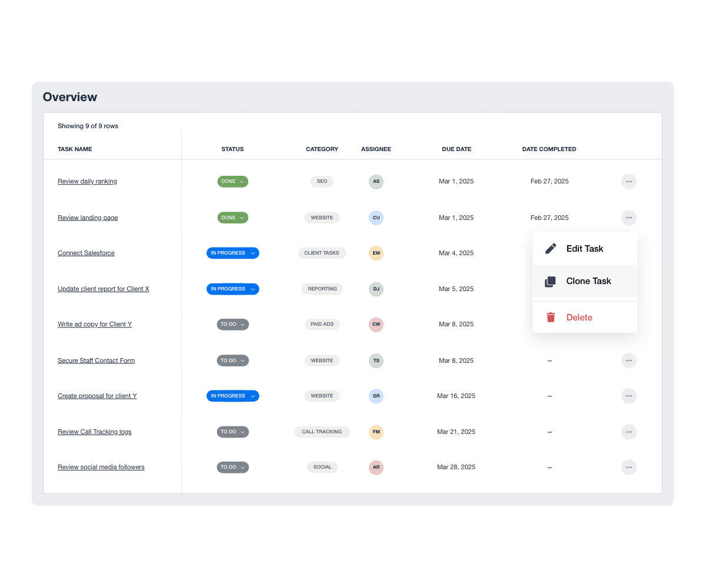This screenshot has width=706, height=588.
Task: Select Edit Task from the context menu
Action: [585, 248]
